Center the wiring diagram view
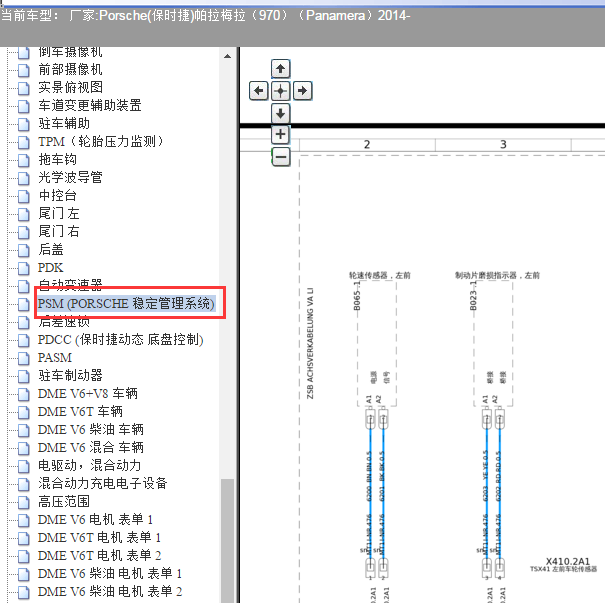 pyautogui.click(x=281, y=91)
